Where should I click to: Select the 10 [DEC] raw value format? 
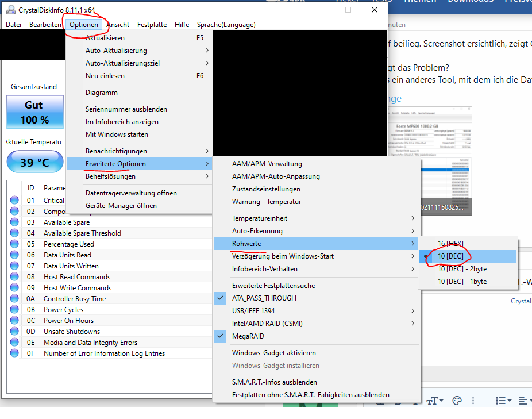coord(468,256)
